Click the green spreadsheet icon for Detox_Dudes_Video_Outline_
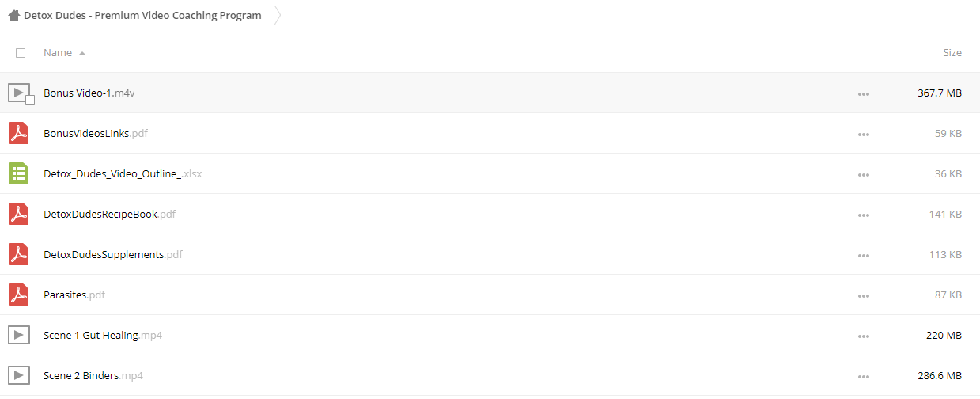The width and height of the screenshot is (980, 399). pos(19,173)
